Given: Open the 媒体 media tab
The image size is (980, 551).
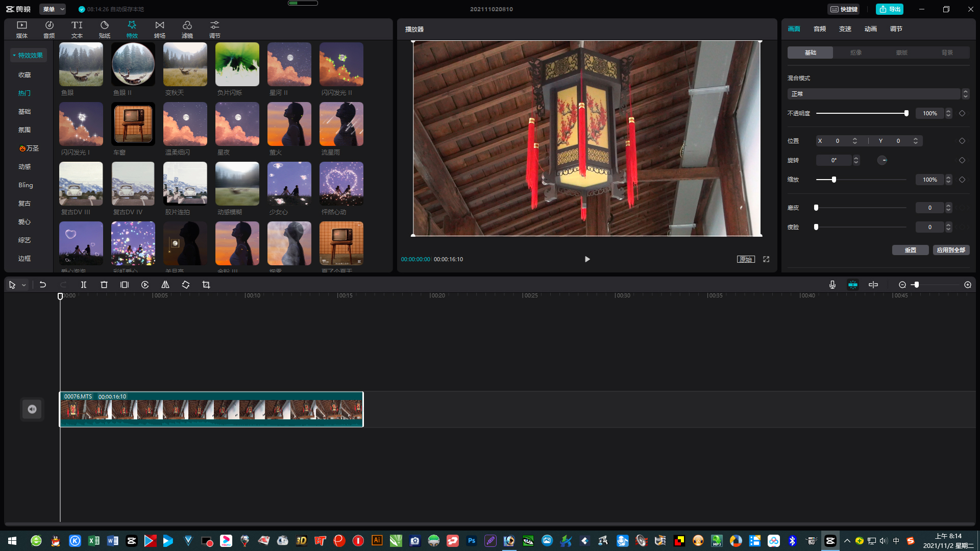Looking at the screenshot, I should point(22,29).
